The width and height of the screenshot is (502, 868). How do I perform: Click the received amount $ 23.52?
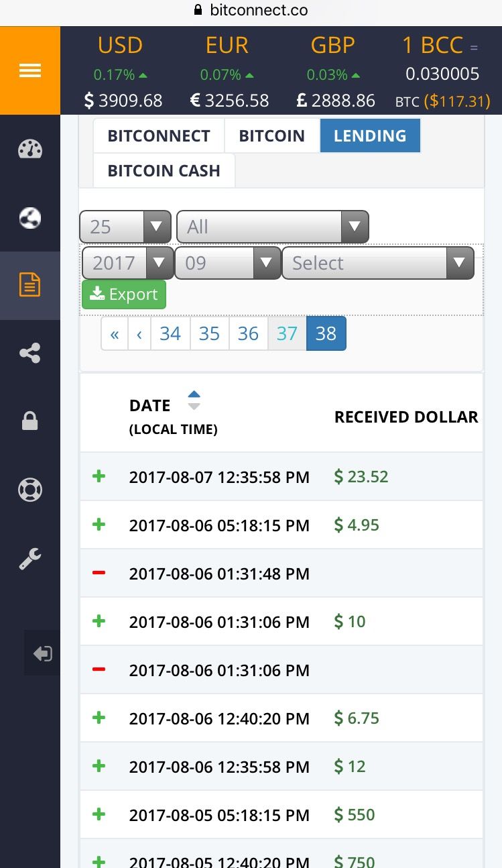(361, 476)
